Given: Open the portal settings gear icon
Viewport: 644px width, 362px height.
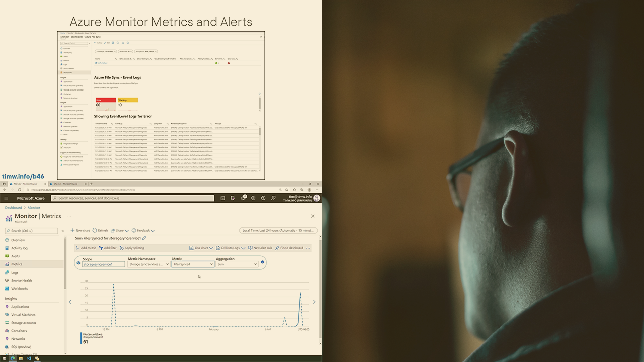Looking at the screenshot, I should (253, 198).
